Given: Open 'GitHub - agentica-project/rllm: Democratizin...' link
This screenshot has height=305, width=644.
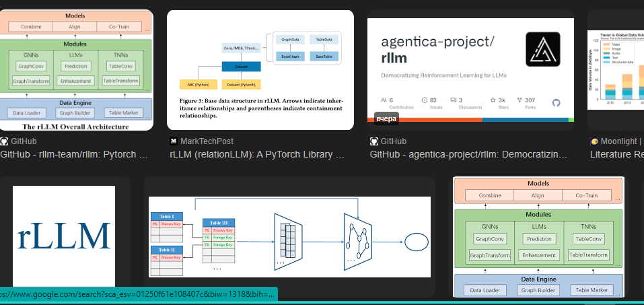Looking at the screenshot, I should [468, 155].
